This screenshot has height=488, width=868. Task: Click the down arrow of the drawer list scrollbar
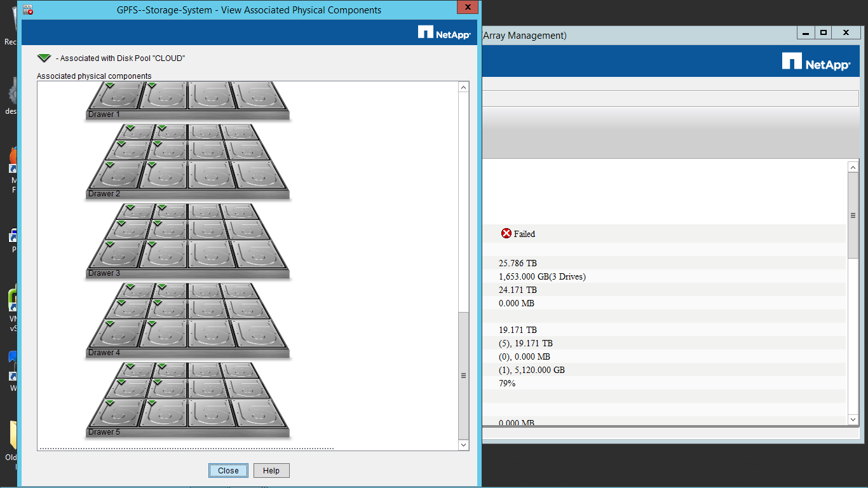pos(463,445)
